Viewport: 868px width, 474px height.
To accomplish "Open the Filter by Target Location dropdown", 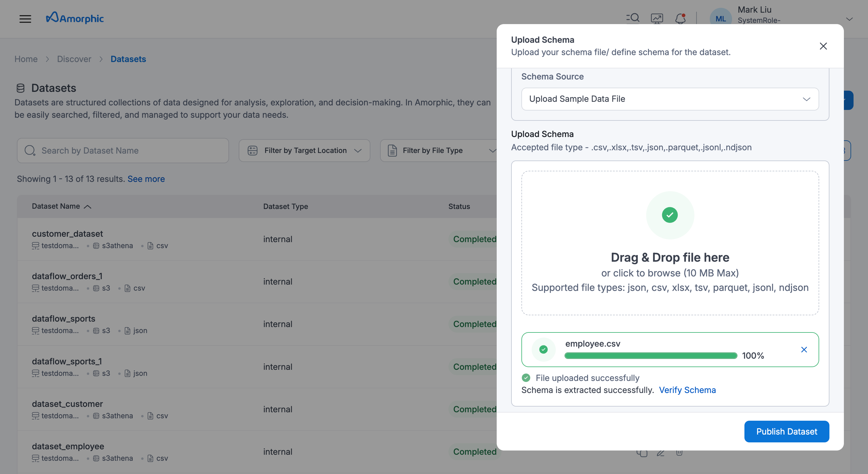I will 304,151.
